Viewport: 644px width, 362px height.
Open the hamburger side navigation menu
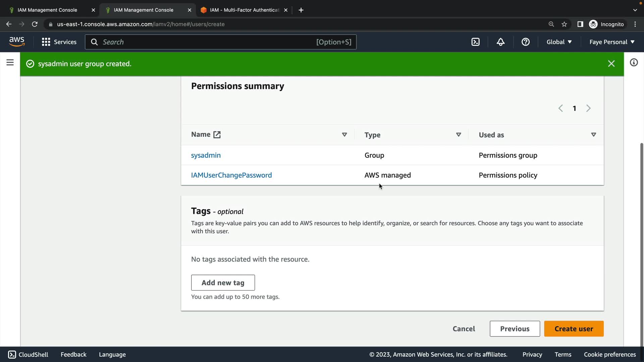coord(10,63)
